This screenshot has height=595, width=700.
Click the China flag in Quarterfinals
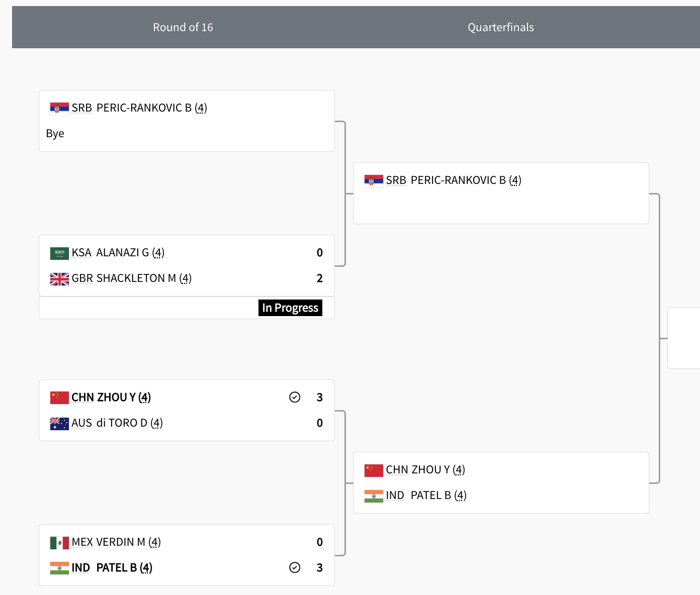[x=374, y=470]
